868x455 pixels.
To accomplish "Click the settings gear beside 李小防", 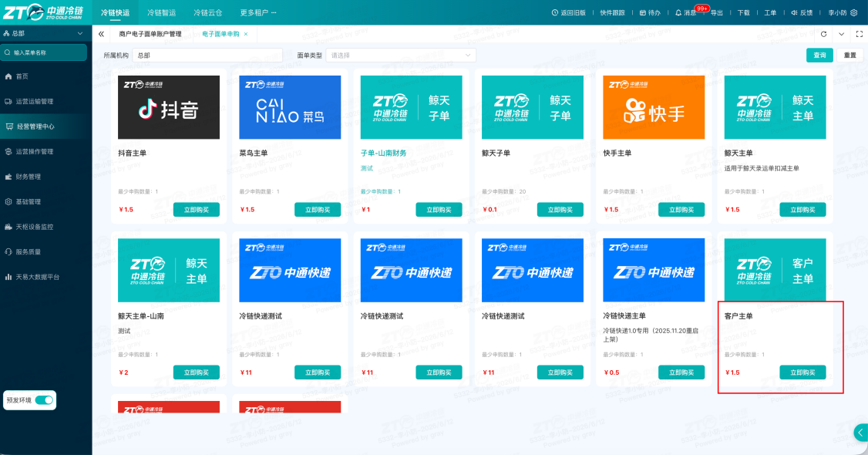I will click(853, 13).
